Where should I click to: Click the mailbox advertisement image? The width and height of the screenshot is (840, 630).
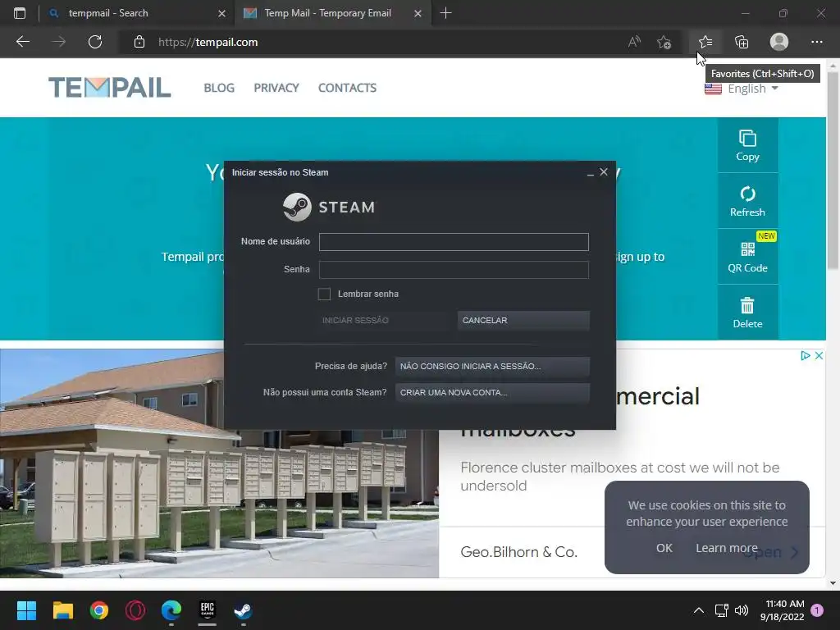click(219, 463)
